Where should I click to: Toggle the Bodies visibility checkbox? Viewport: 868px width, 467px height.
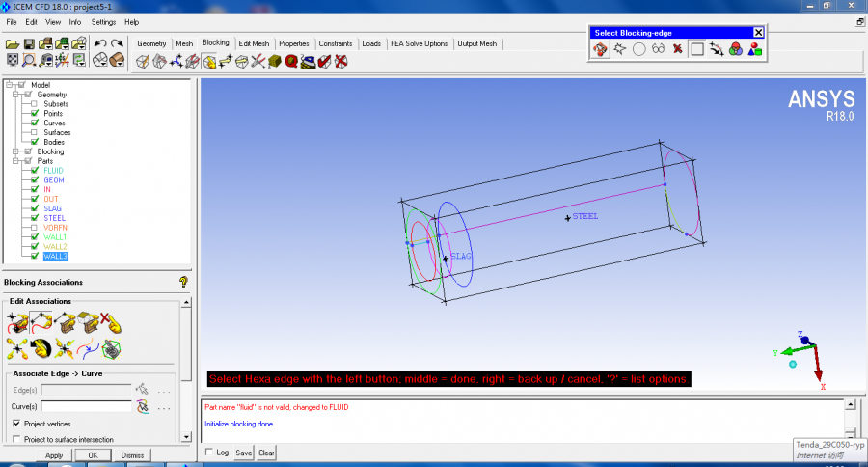tap(35, 142)
